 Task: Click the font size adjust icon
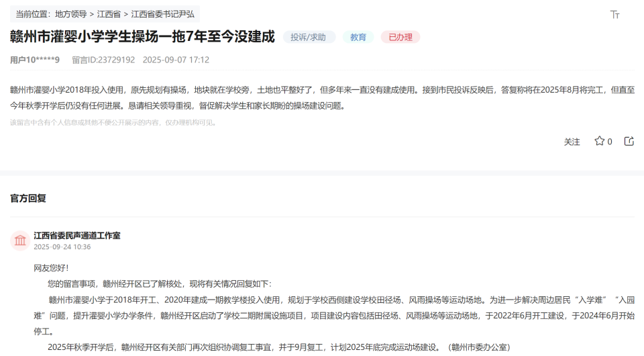[614, 15]
